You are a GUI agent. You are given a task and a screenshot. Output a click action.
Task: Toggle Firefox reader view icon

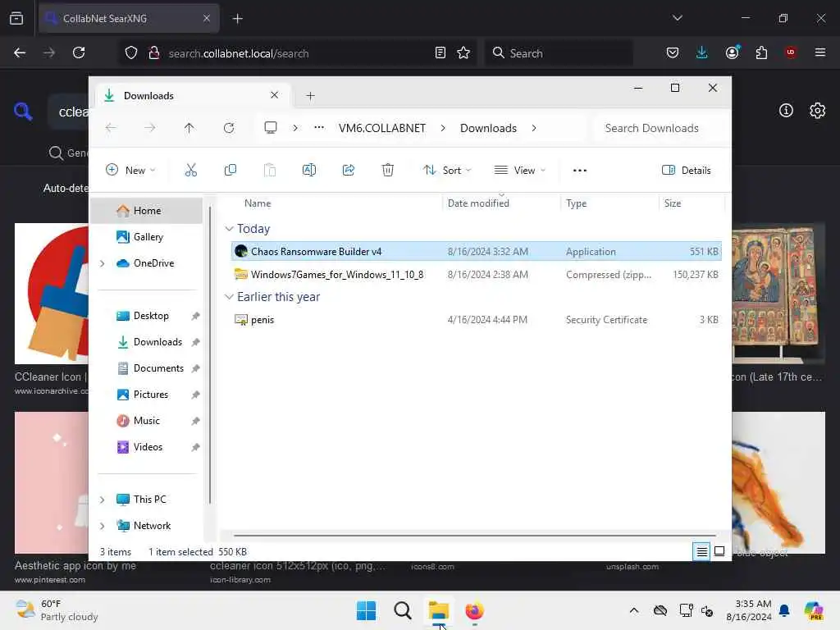(440, 52)
